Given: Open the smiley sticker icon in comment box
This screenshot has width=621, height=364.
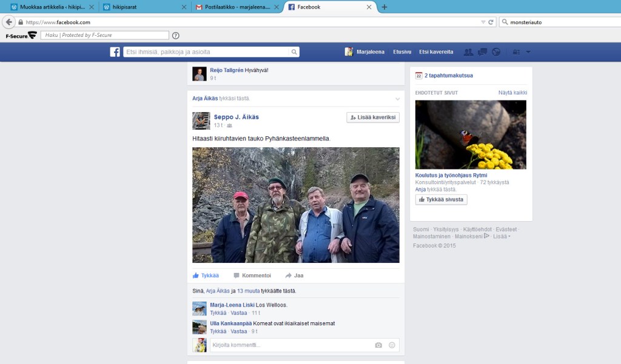Looking at the screenshot, I should (x=392, y=345).
